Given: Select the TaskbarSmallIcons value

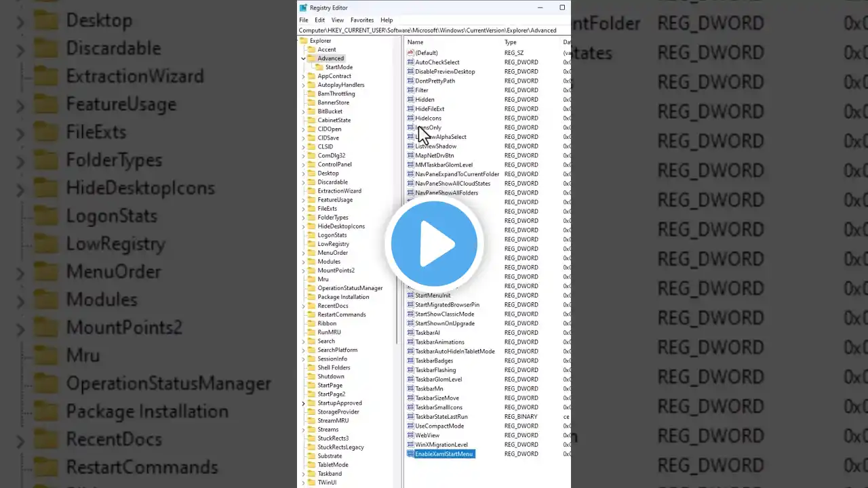Looking at the screenshot, I should click(x=438, y=407).
